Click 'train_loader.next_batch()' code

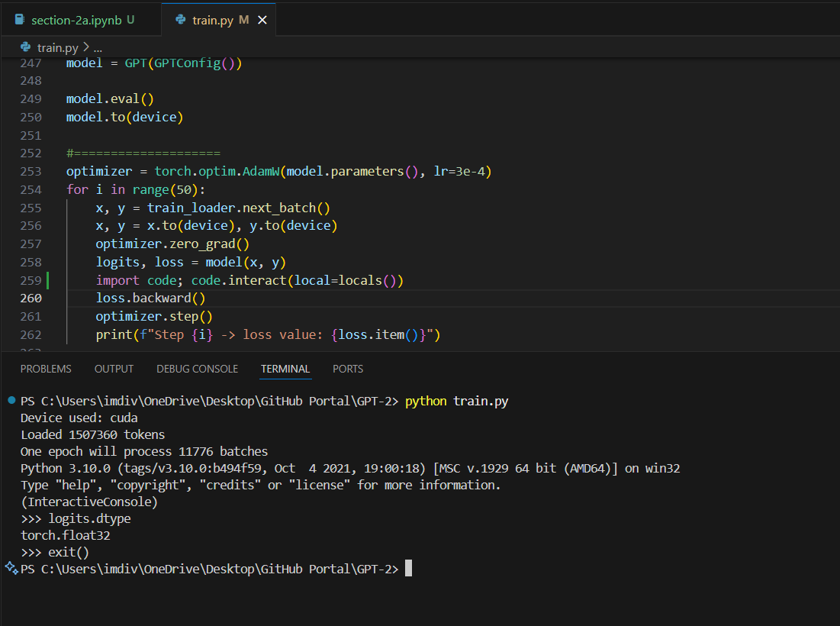[239, 208]
